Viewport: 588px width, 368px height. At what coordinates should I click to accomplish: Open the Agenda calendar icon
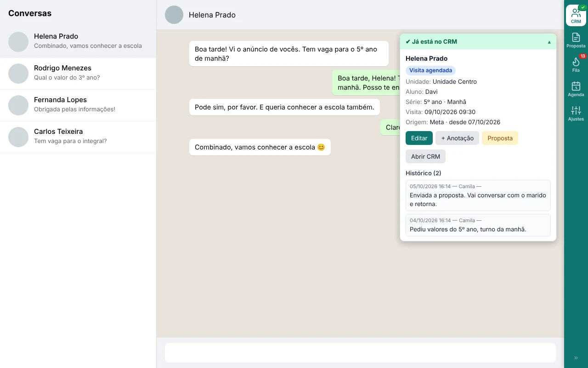tap(576, 89)
